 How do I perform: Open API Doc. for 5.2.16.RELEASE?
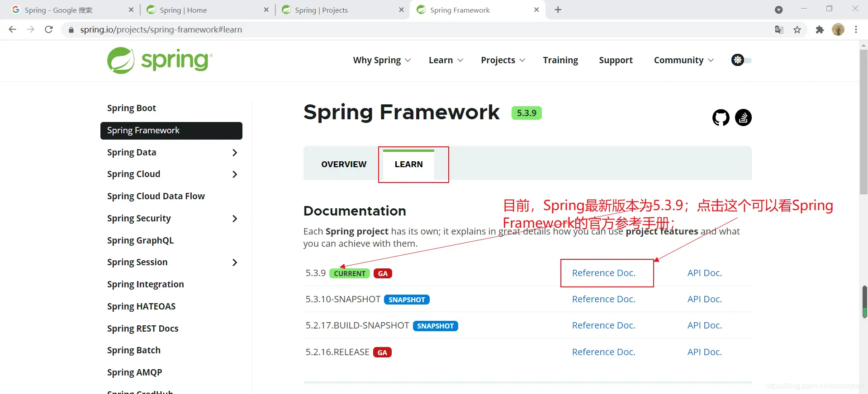pos(705,352)
